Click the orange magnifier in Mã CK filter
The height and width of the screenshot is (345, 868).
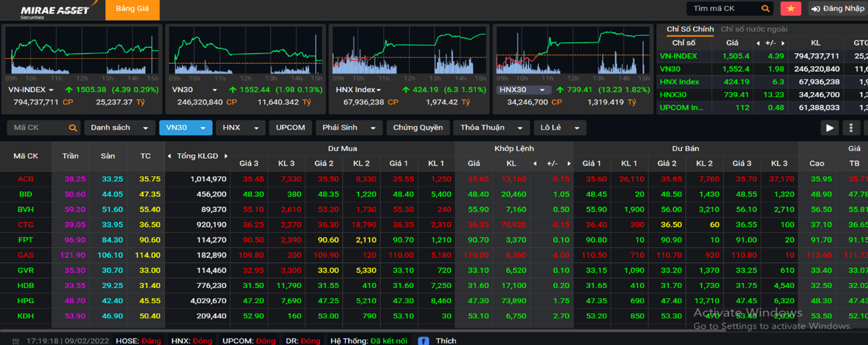tap(73, 128)
